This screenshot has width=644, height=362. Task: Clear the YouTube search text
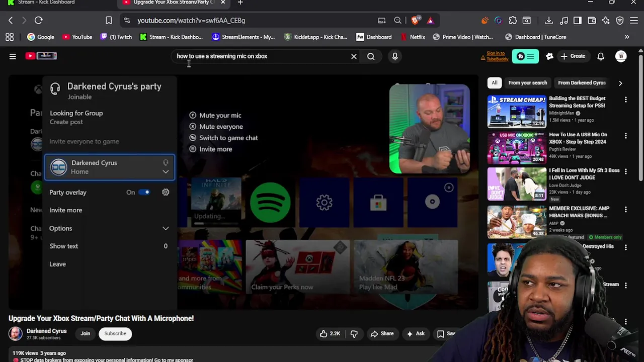pyautogui.click(x=354, y=56)
